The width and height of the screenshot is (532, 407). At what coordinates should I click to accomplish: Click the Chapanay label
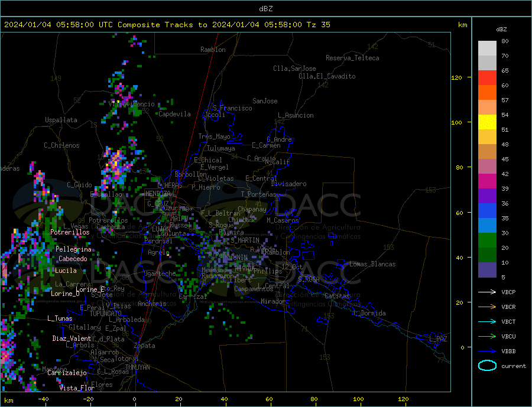tap(252, 209)
